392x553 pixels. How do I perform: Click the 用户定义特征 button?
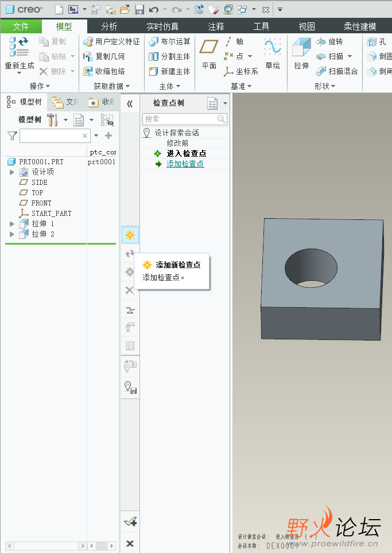111,41
